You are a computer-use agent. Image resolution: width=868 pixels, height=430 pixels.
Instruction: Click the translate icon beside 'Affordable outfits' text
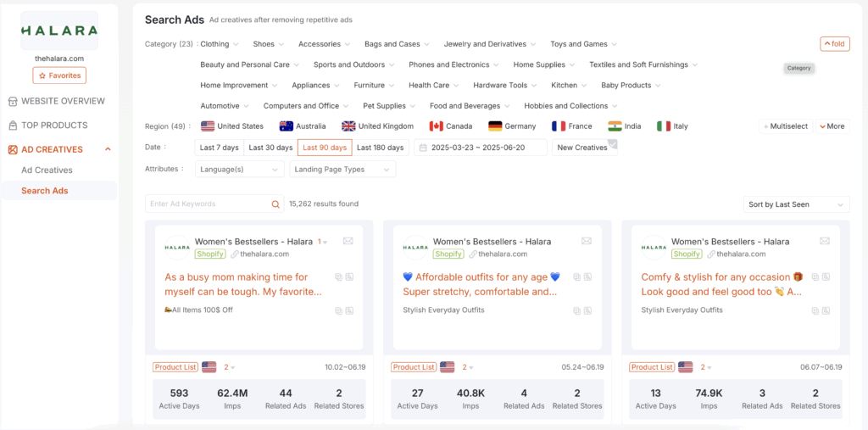[587, 276]
